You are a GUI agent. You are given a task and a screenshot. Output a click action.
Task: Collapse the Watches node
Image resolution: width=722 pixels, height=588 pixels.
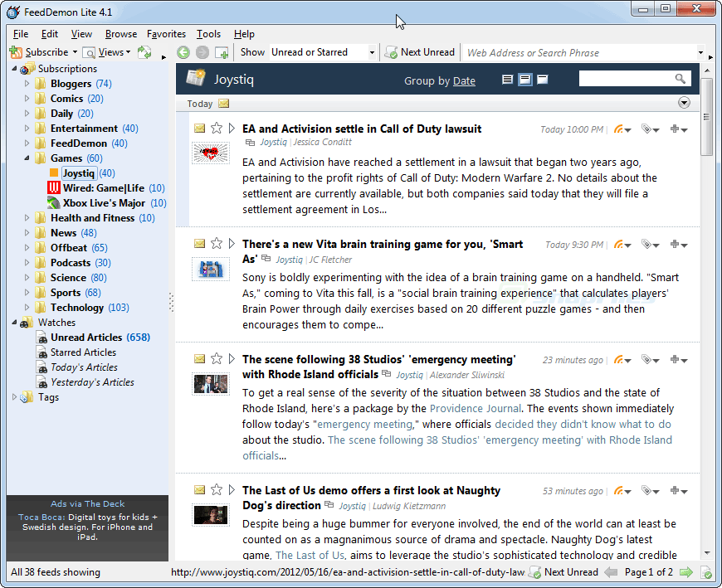14,322
